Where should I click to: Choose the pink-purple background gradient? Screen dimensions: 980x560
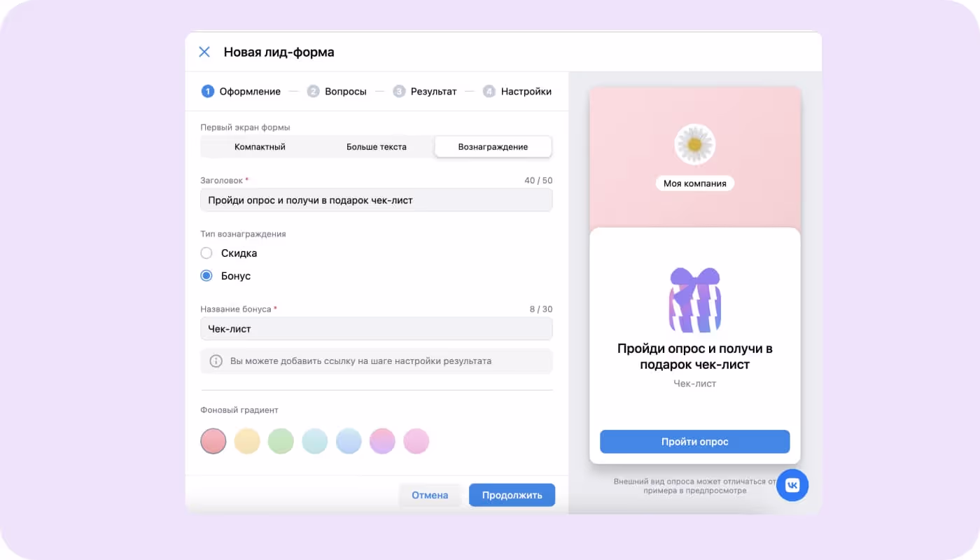tap(382, 441)
